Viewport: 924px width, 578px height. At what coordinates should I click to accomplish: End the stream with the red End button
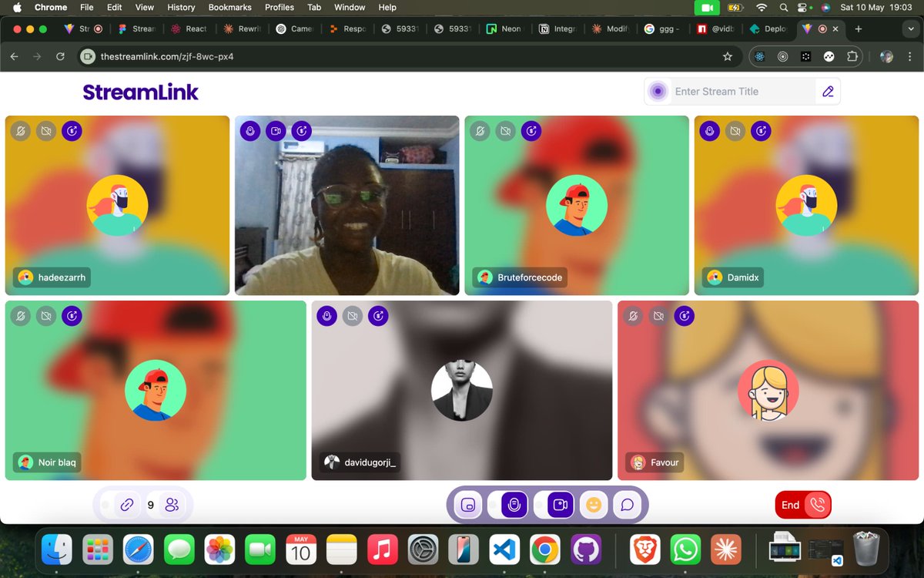click(x=803, y=505)
